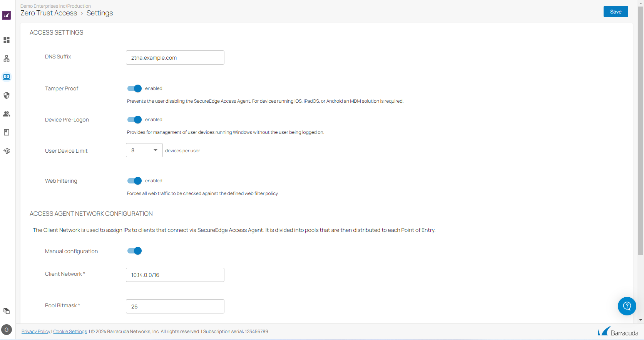Open the Integration gear sidebar icon
This screenshot has width=644, height=340.
(7, 151)
